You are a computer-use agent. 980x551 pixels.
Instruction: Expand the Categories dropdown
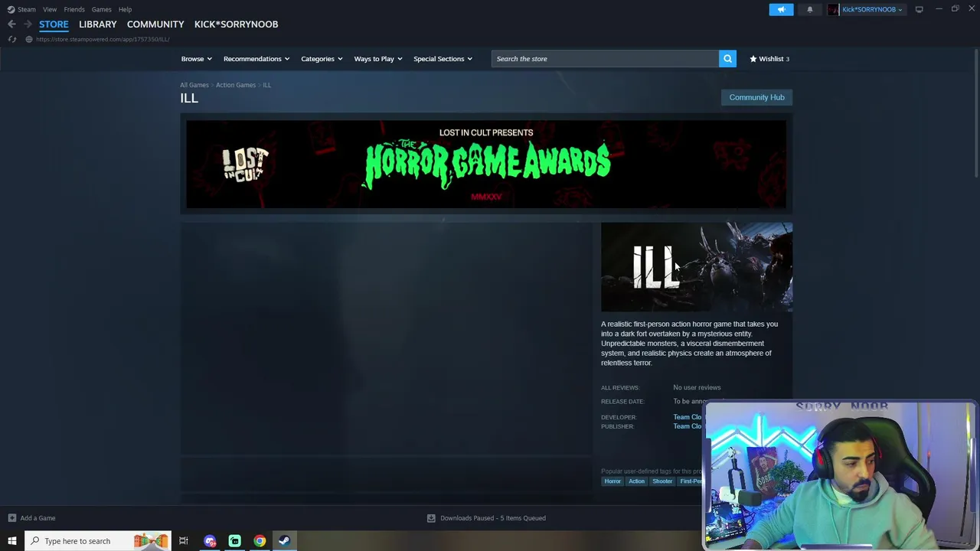[x=322, y=59]
